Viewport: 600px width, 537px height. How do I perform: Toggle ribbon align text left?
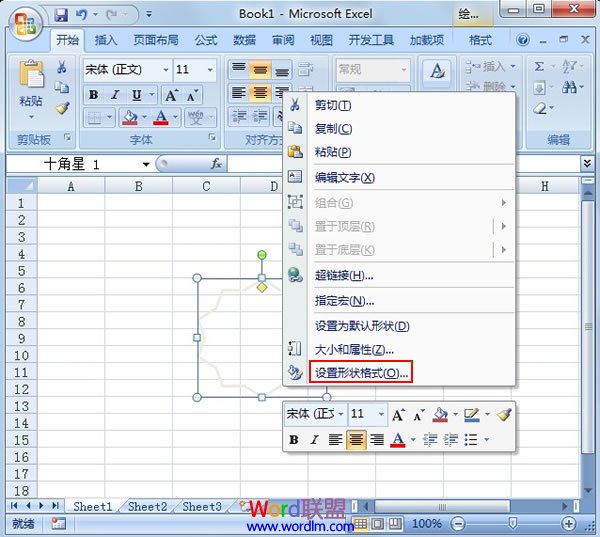click(x=239, y=93)
